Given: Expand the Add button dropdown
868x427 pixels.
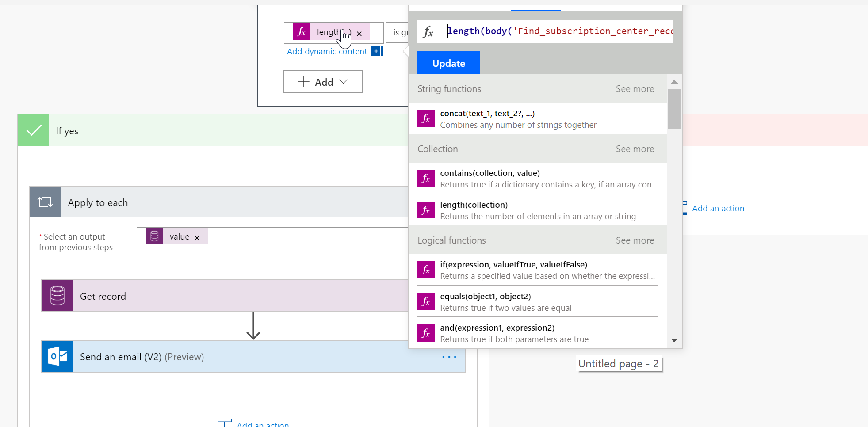Looking at the screenshot, I should (x=343, y=82).
